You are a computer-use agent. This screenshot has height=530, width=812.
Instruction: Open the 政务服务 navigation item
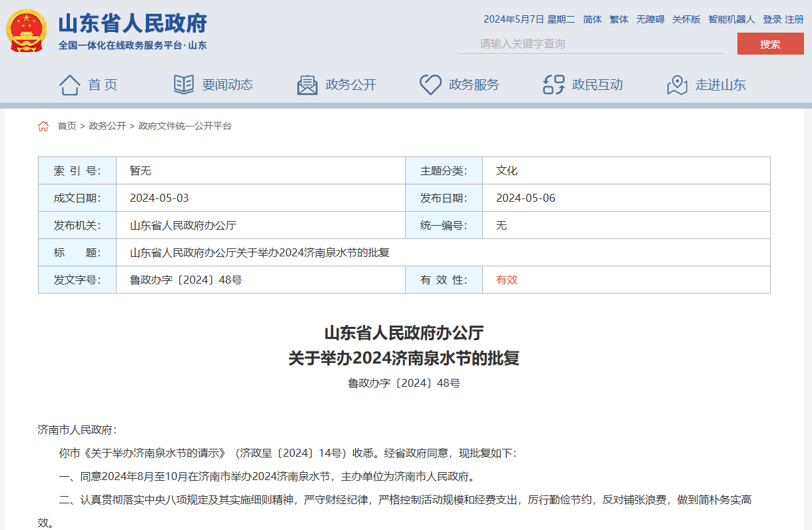pos(474,85)
